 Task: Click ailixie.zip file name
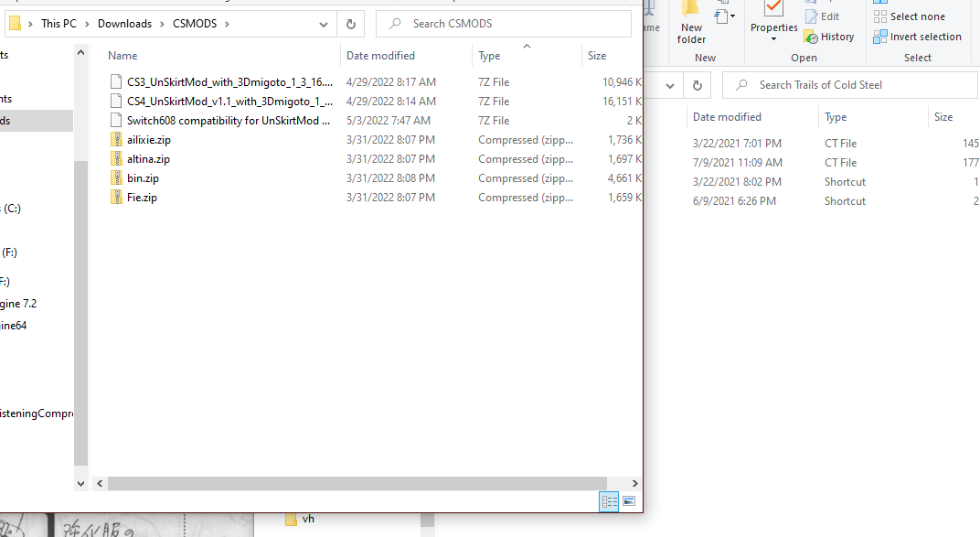(x=149, y=139)
